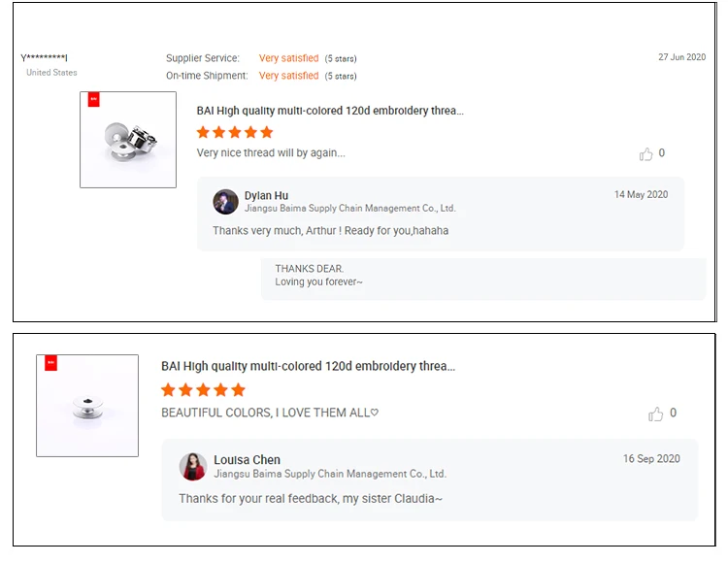
Task: Click the five-star rating on first review
Action: point(235,132)
